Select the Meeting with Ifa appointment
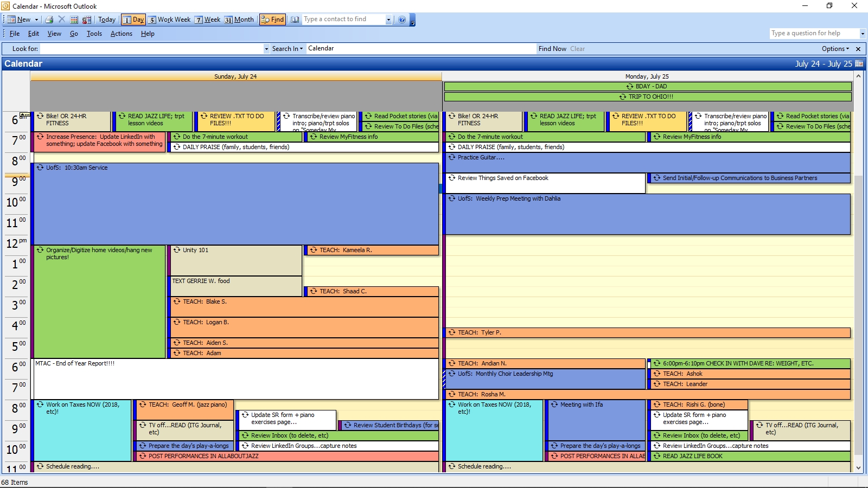Viewport: 868px width, 488px height. point(596,420)
